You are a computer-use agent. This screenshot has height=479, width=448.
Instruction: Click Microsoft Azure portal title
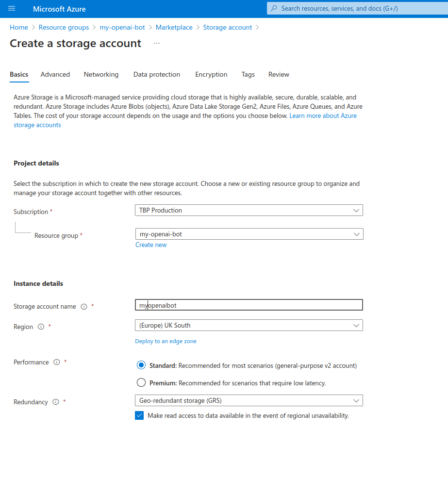point(59,9)
